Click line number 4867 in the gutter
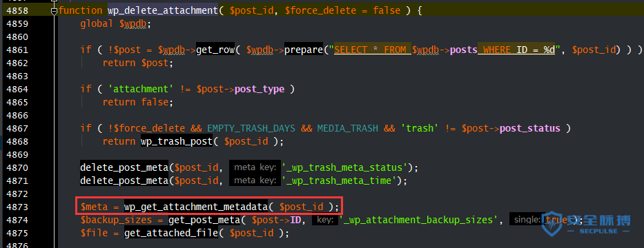The image size is (644, 248). pos(17,128)
